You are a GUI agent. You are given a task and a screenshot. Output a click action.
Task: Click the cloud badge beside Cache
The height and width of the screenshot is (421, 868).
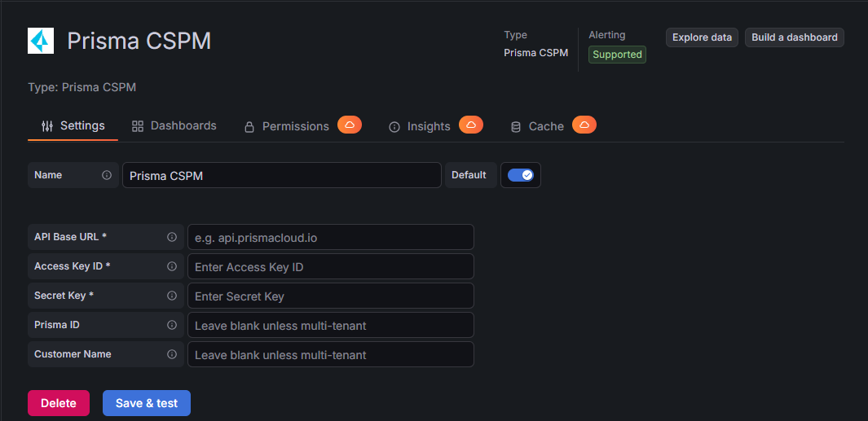(x=584, y=125)
